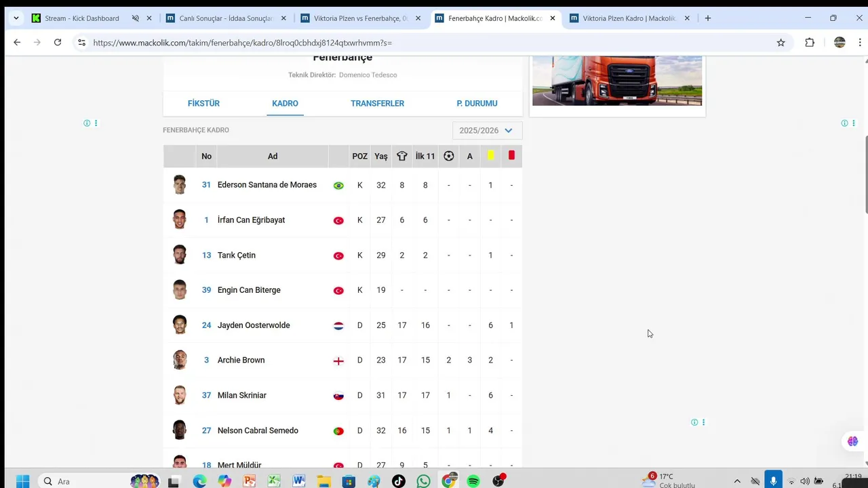Open the Windows Start menu
The image size is (868, 488).
click(22, 481)
